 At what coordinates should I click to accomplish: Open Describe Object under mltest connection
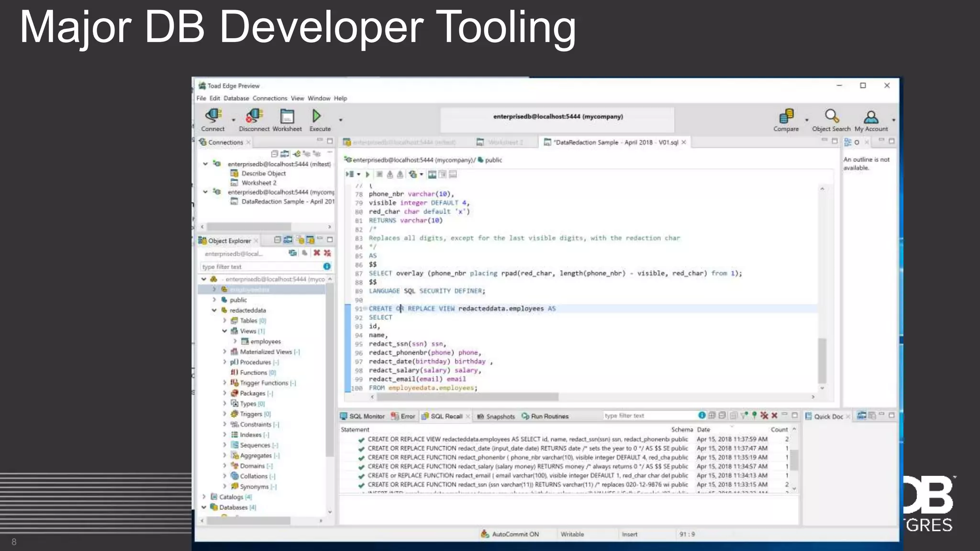coord(263,174)
